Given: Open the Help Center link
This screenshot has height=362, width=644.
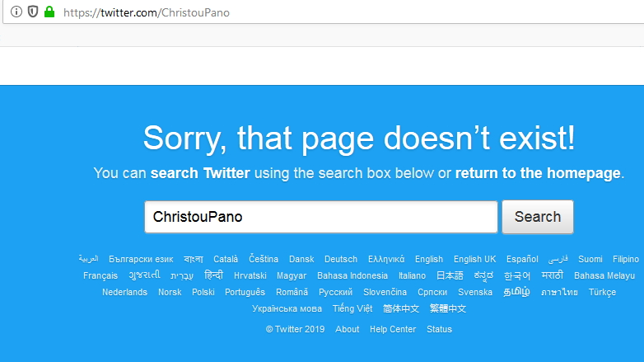Looking at the screenshot, I should tap(393, 329).
